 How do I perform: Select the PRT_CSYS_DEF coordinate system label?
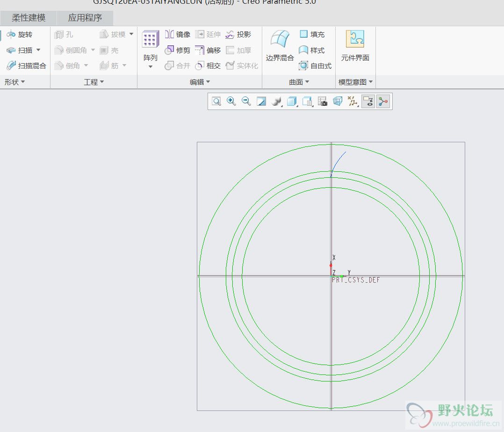click(x=356, y=280)
